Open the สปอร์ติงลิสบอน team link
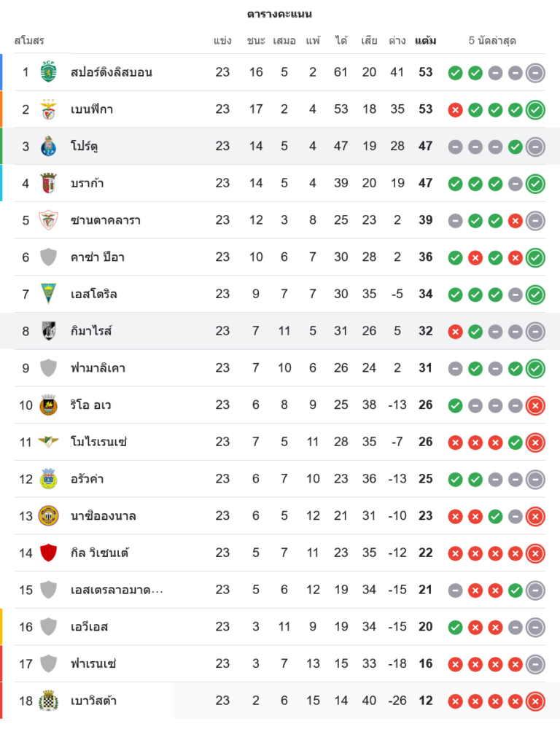 pyautogui.click(x=112, y=72)
